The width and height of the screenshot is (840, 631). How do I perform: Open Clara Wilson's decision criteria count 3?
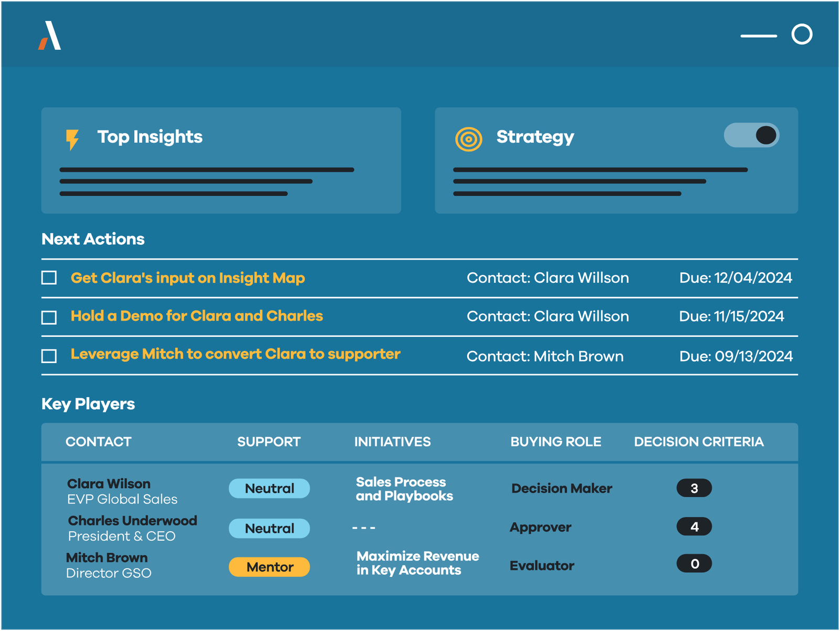(x=694, y=488)
